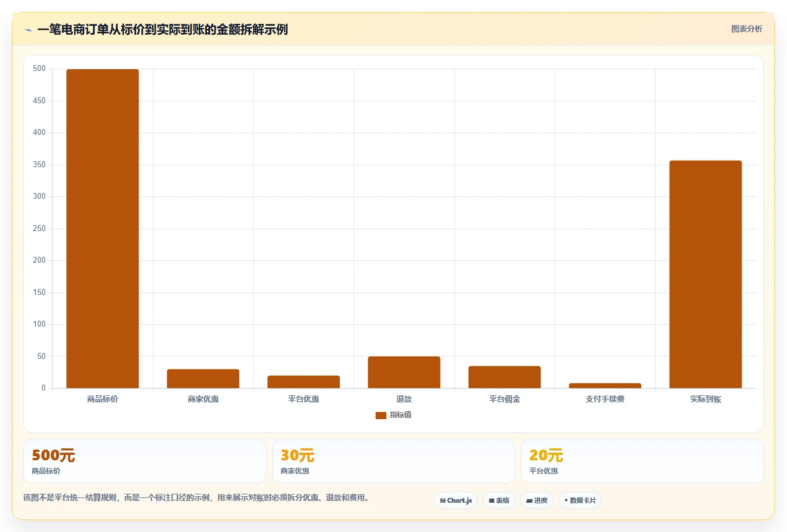Click the y-axis value 500
The image size is (787, 532).
coord(39,69)
